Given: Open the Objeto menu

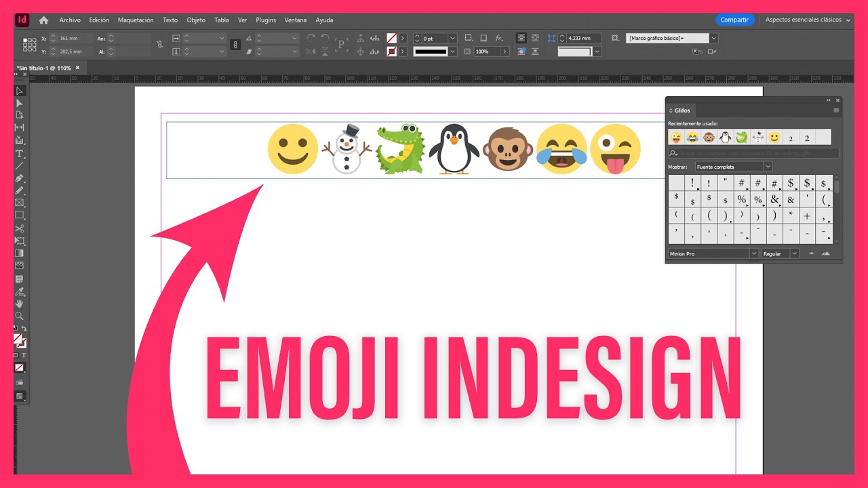Looking at the screenshot, I should (196, 20).
